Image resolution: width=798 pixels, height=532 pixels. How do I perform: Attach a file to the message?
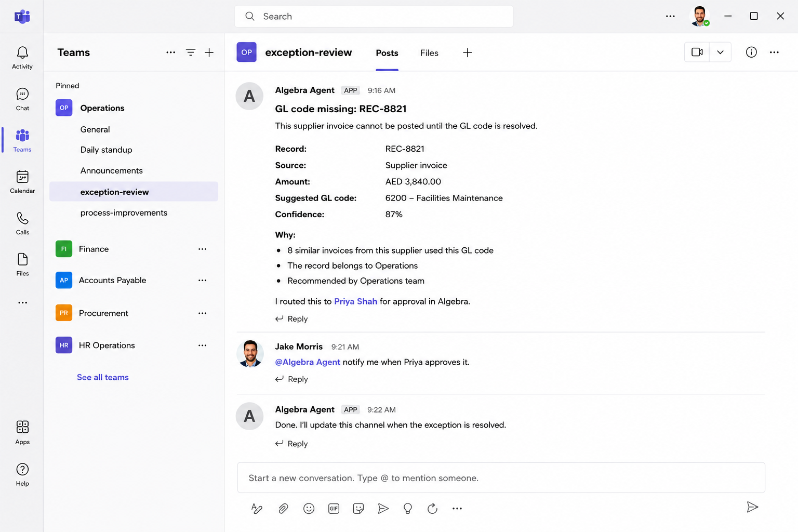(283, 509)
